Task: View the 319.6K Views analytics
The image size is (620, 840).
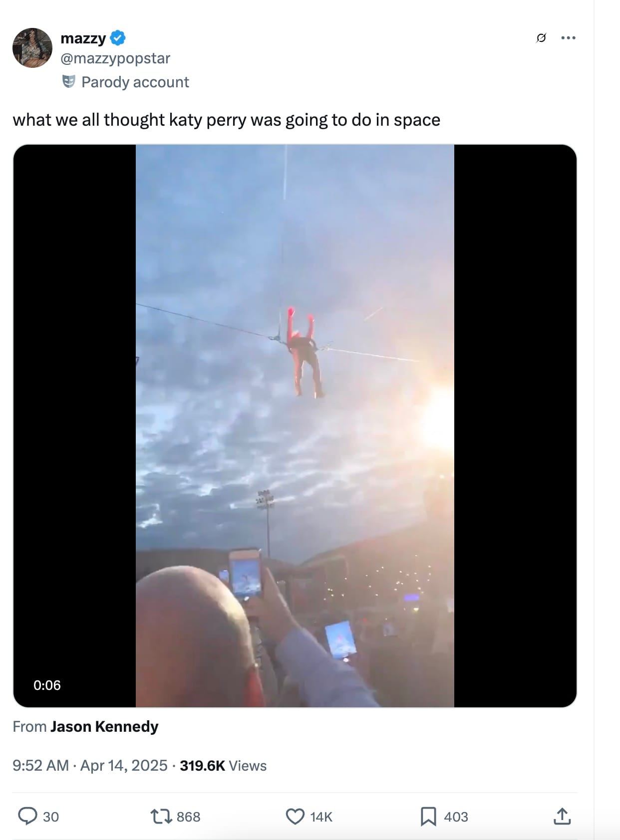Action: 223,766
